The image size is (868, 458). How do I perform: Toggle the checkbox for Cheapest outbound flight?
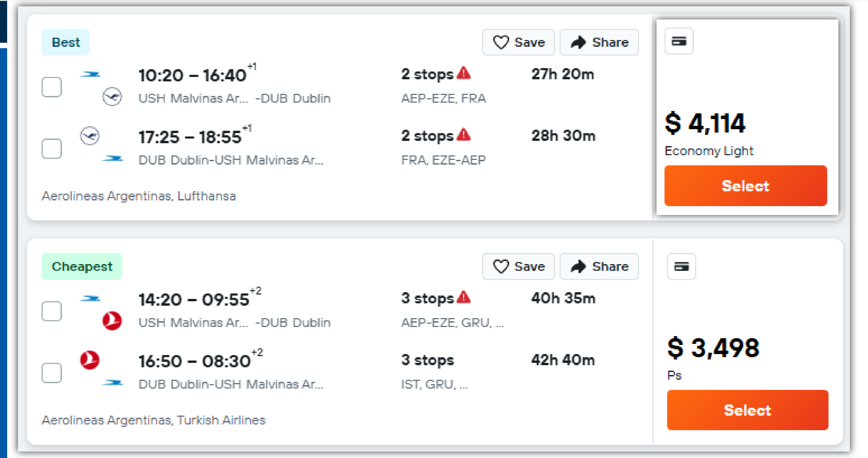[x=51, y=310]
